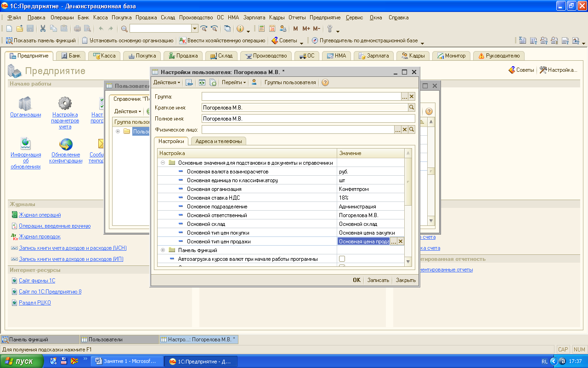The image size is (588, 368).
Task: Select the Основная организация settings row
Action: [281, 189]
